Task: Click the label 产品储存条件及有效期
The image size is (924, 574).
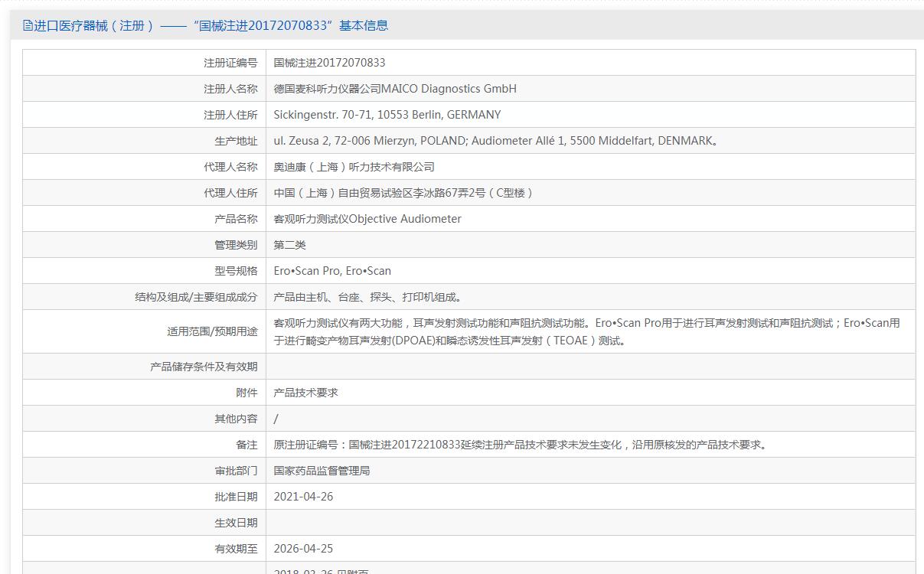Action: [204, 367]
